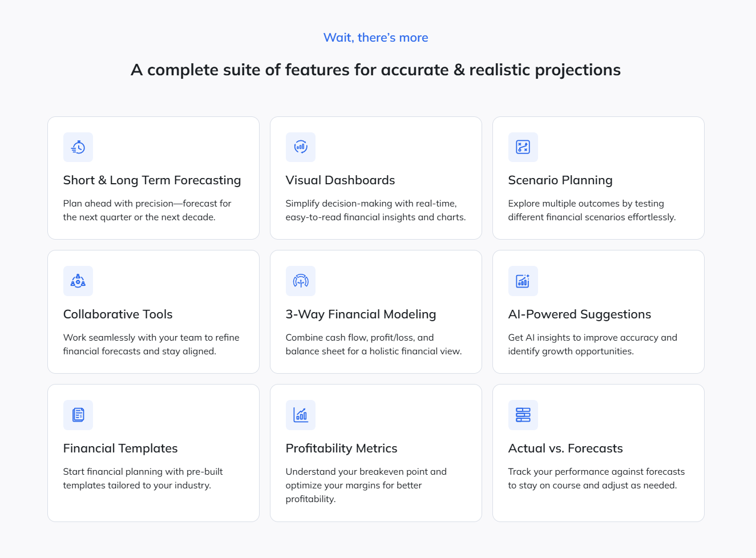
Task: Click the 3-Way Financial Modeling icon
Action: [x=301, y=281]
